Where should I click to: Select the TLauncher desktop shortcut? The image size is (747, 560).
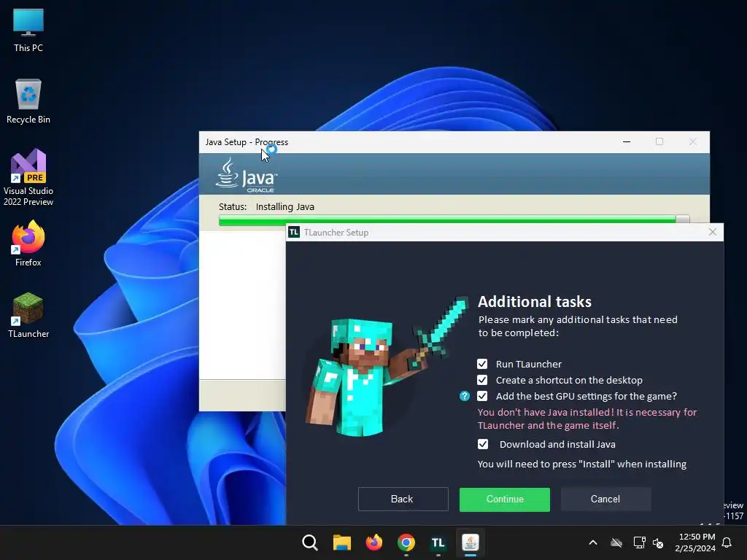[28, 315]
